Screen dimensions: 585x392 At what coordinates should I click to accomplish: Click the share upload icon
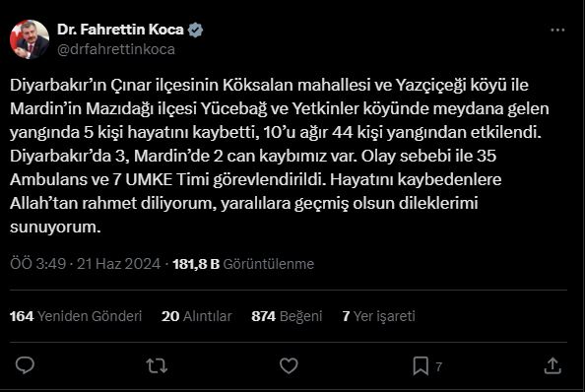[x=552, y=365]
